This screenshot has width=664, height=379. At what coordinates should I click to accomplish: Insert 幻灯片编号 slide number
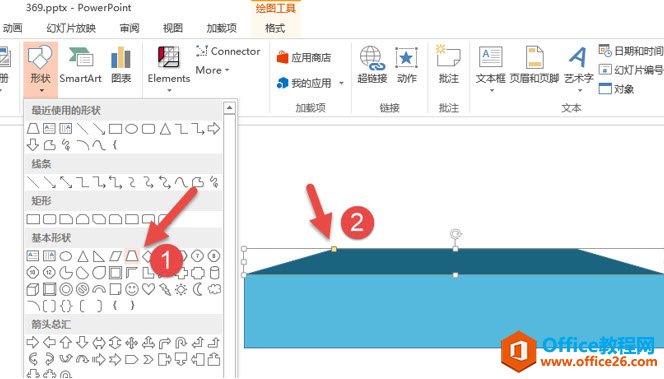coord(631,70)
